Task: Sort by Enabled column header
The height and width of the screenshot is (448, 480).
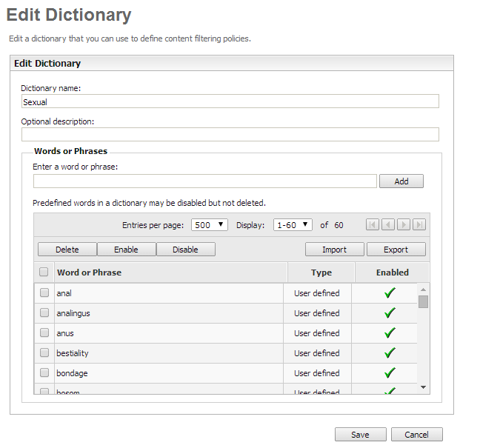Action: (x=392, y=273)
